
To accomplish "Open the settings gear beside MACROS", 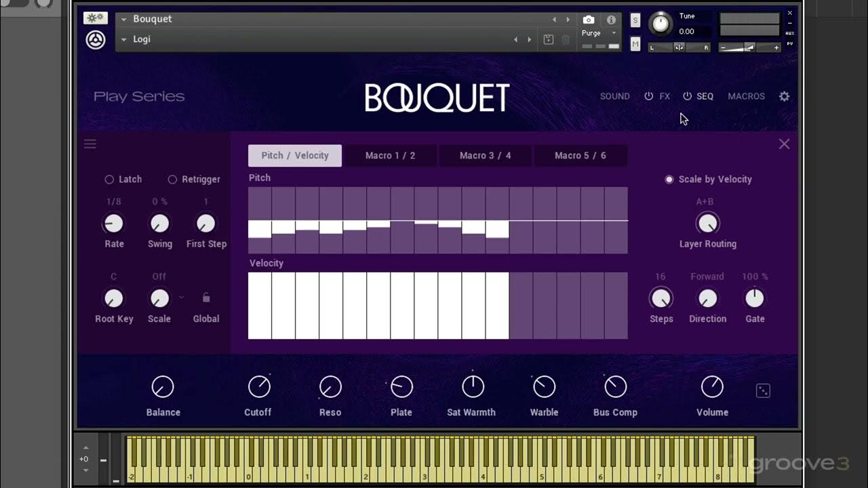I will click(x=784, y=96).
